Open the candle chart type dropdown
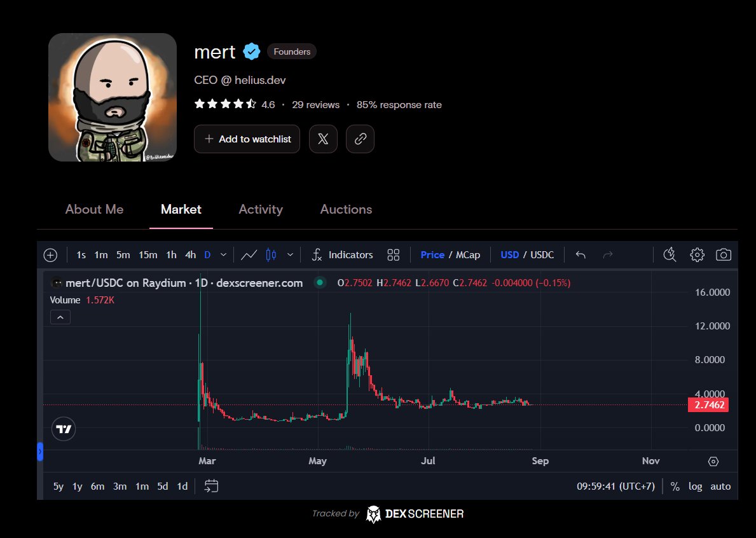The image size is (756, 538). point(290,255)
